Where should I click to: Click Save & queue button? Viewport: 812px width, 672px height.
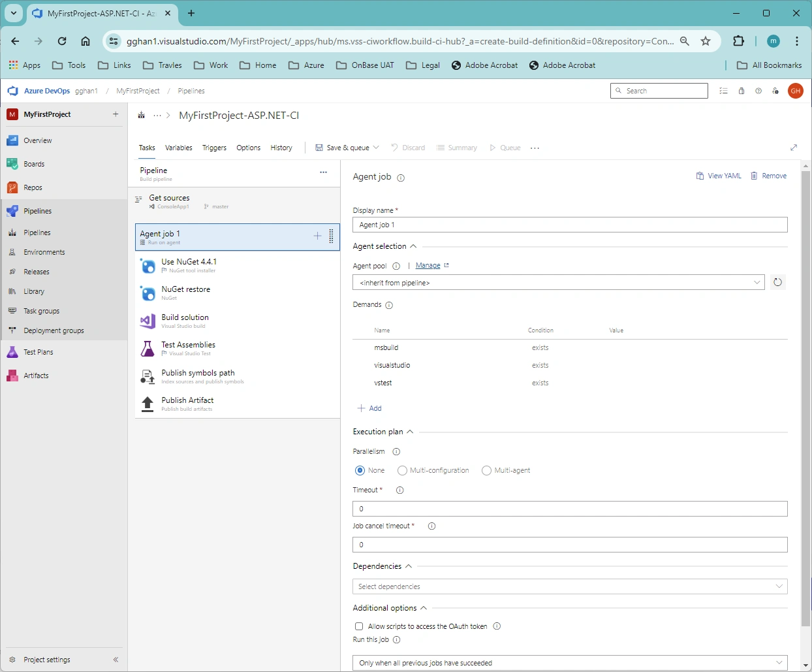coord(342,148)
